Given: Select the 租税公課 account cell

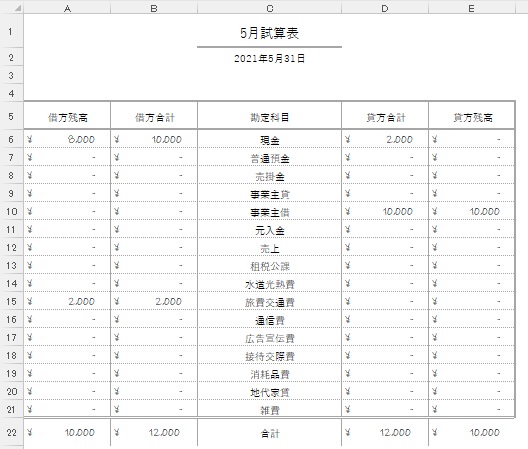Looking at the screenshot, I should tap(269, 265).
